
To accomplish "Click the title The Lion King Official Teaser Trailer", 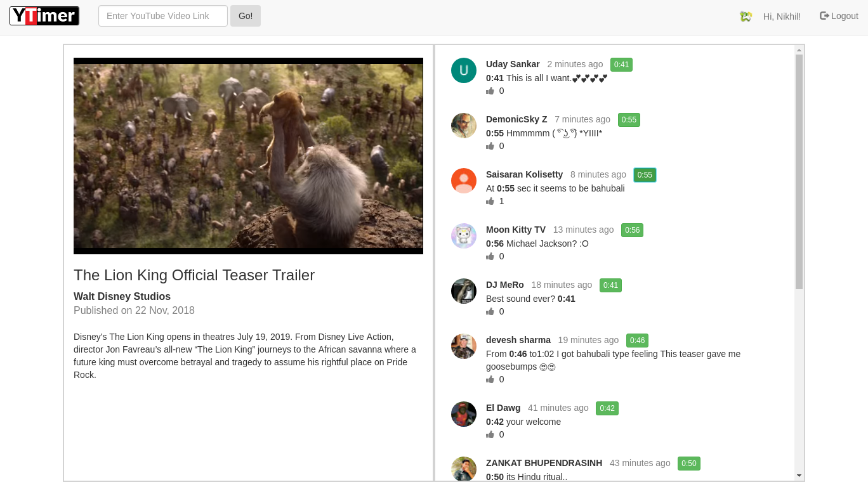I will [x=194, y=275].
